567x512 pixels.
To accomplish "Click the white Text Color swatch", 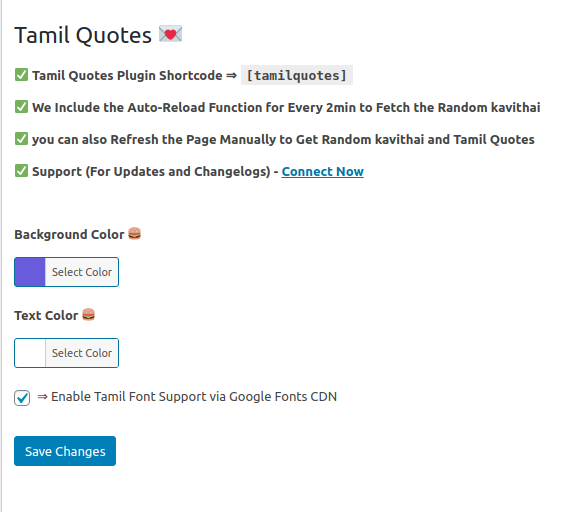I will click(x=30, y=353).
